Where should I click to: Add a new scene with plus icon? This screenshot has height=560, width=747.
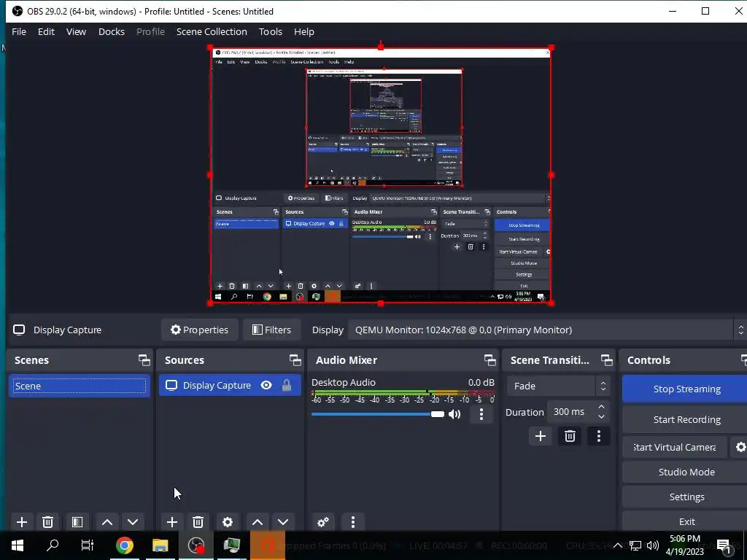tap(21, 522)
